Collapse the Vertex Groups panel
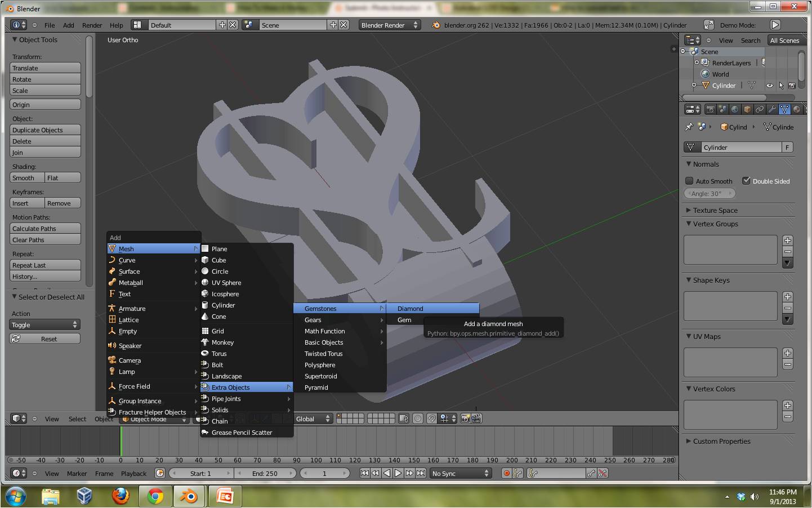 688,224
